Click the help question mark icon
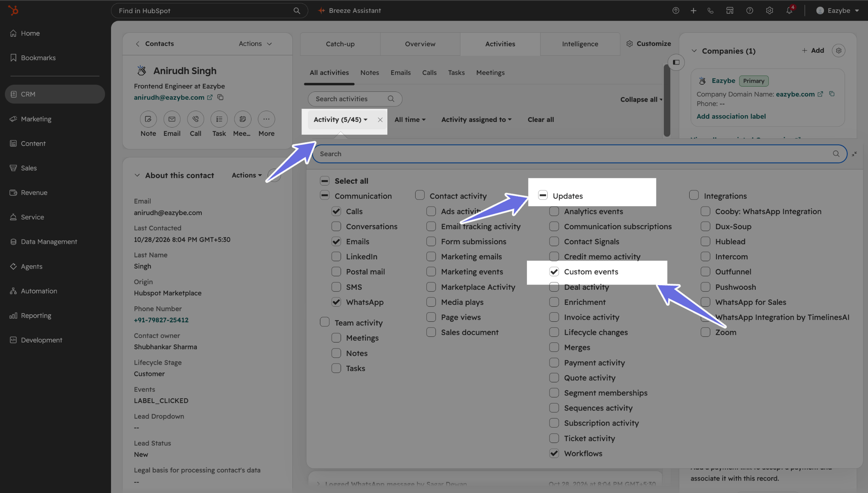This screenshot has height=493, width=868. (x=750, y=11)
